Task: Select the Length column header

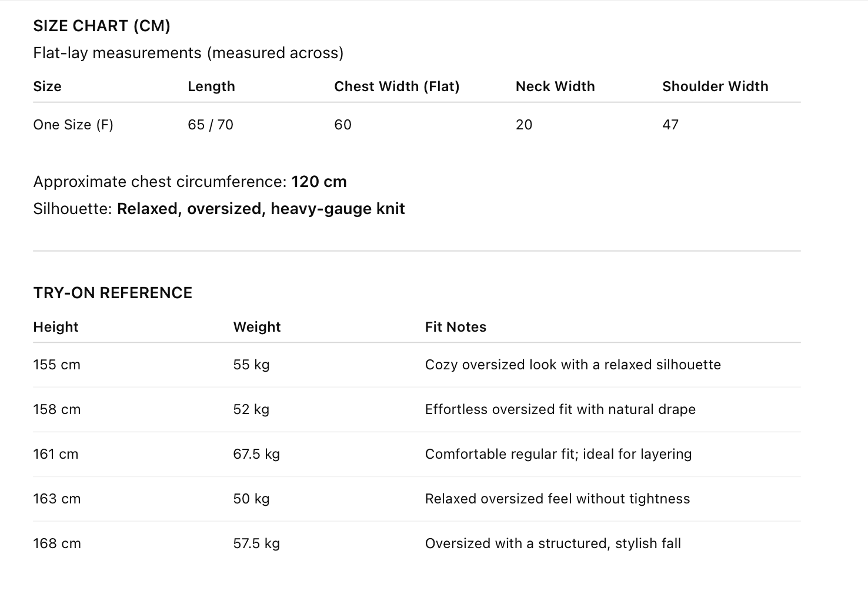Action: (x=211, y=86)
